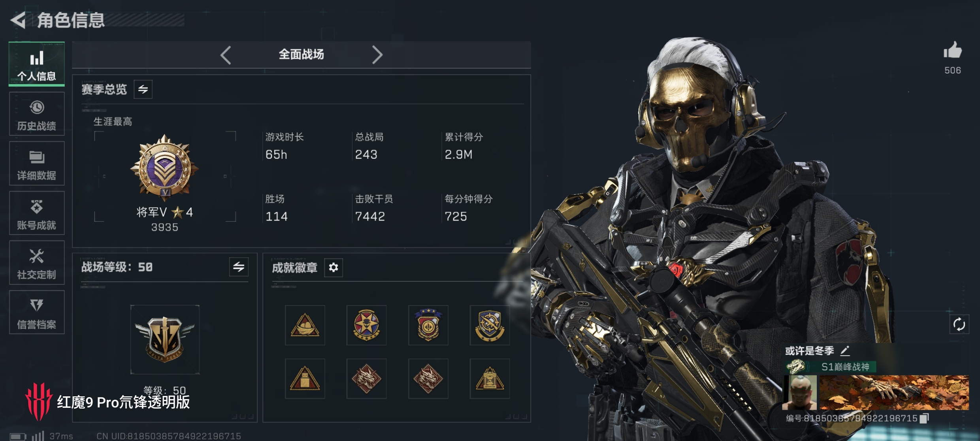
Task: Open 信誉档案 reputation section
Action: point(37,313)
